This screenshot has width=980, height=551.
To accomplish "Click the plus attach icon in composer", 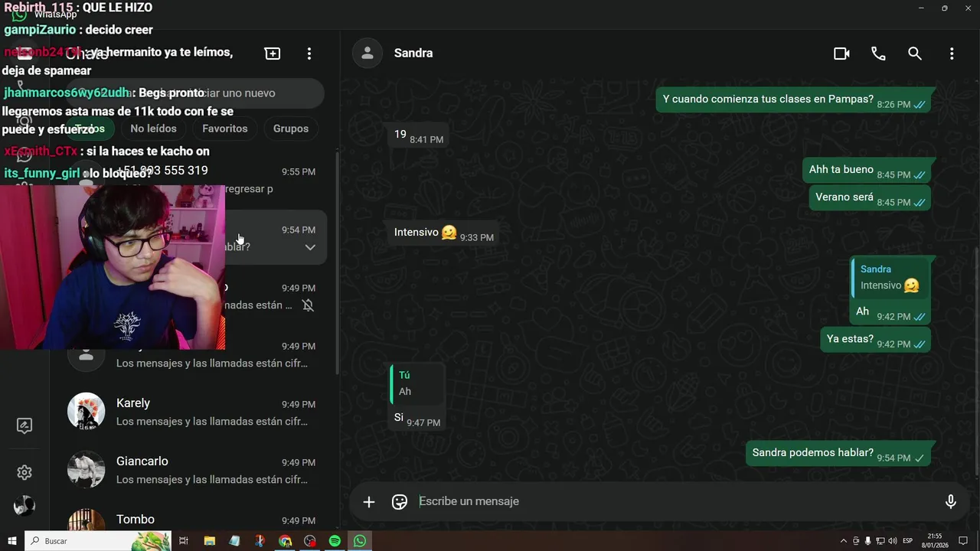I will pyautogui.click(x=369, y=502).
